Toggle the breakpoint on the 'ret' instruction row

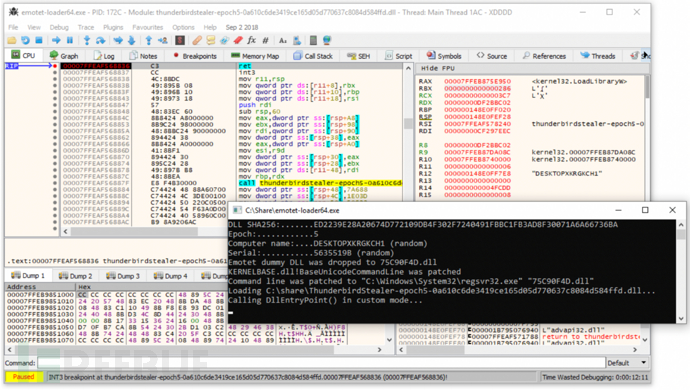click(55, 66)
